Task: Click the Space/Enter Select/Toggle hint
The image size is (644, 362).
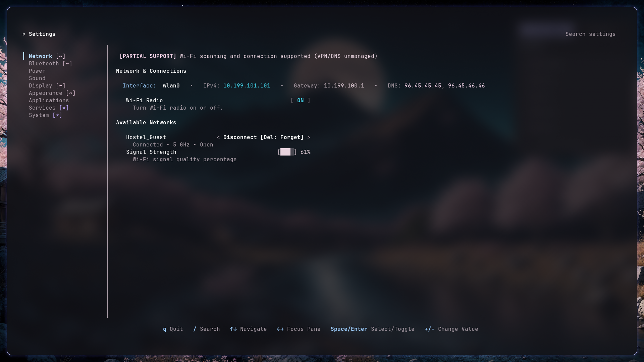Action: (372, 329)
